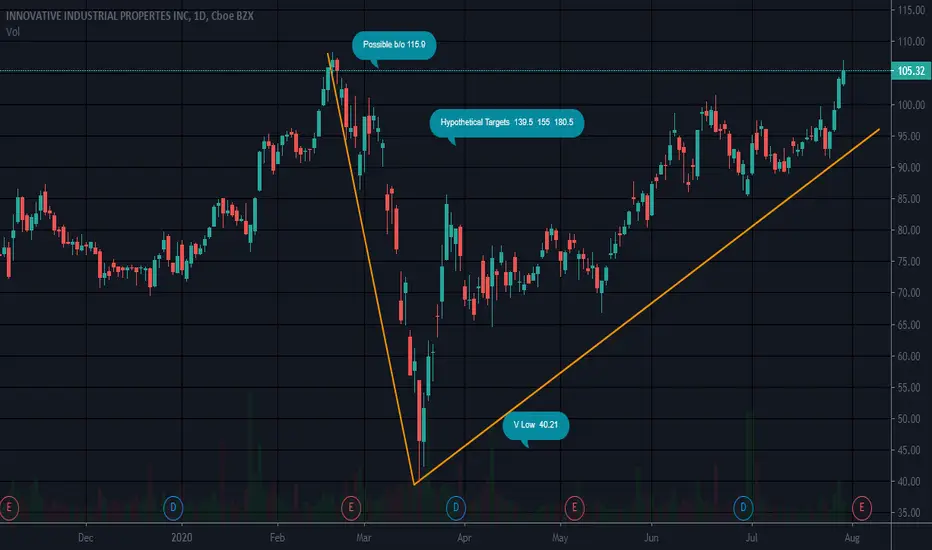This screenshot has height=550, width=932.
Task: Click the Innovative Industrial Properties symbol title
Action: (130, 16)
